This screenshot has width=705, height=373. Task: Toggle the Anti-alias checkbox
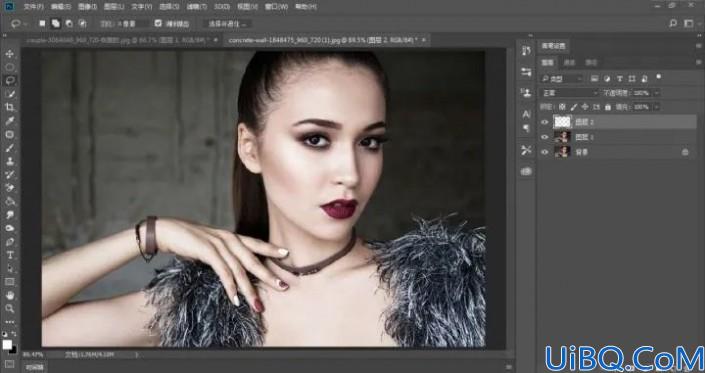pyautogui.click(x=158, y=23)
